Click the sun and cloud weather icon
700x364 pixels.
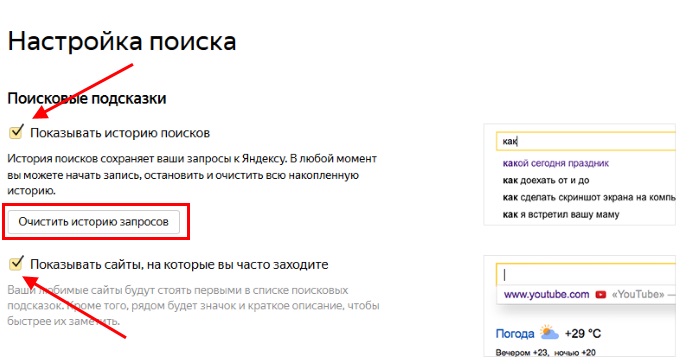[549, 333]
